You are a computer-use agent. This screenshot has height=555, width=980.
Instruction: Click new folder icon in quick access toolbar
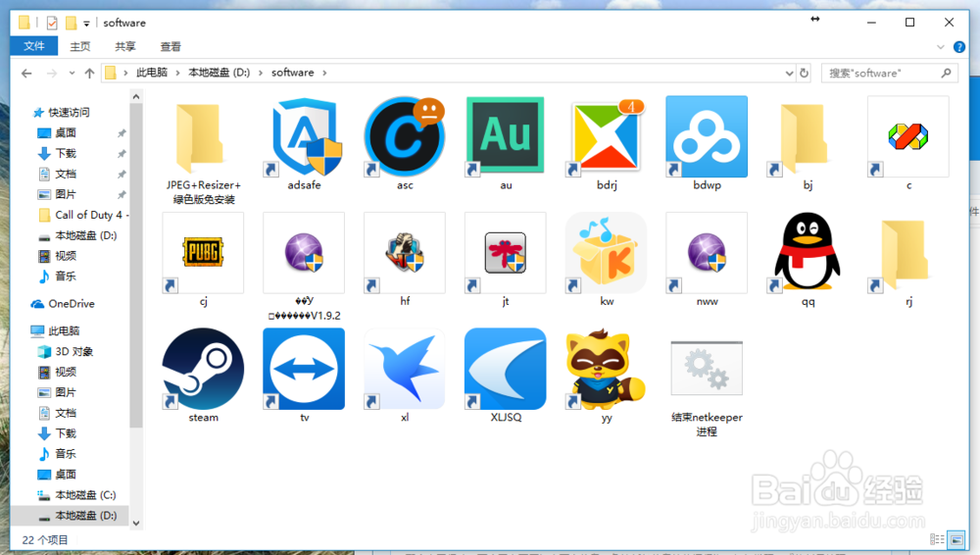pos(72,24)
